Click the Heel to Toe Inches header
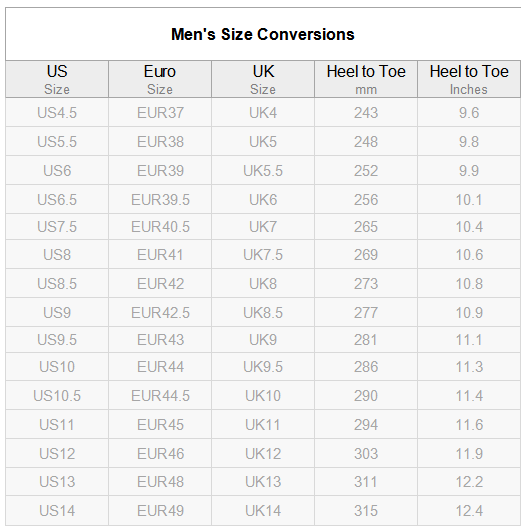 (469, 79)
